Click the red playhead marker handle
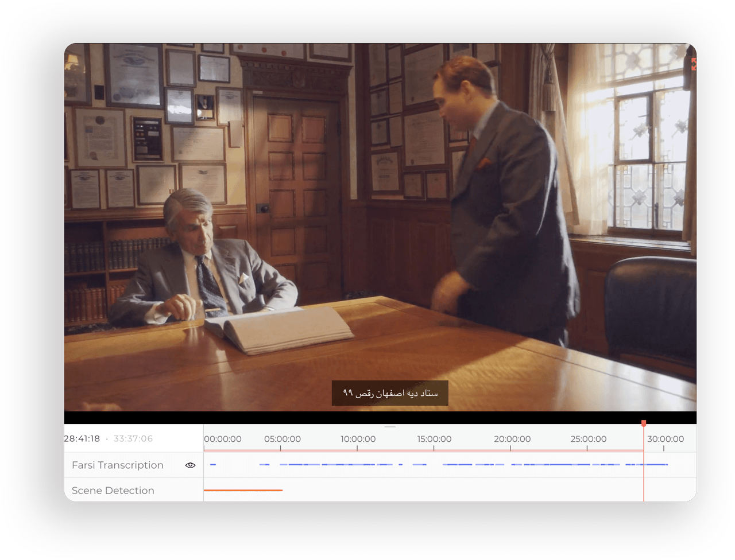This screenshot has width=735, height=560. tap(644, 423)
